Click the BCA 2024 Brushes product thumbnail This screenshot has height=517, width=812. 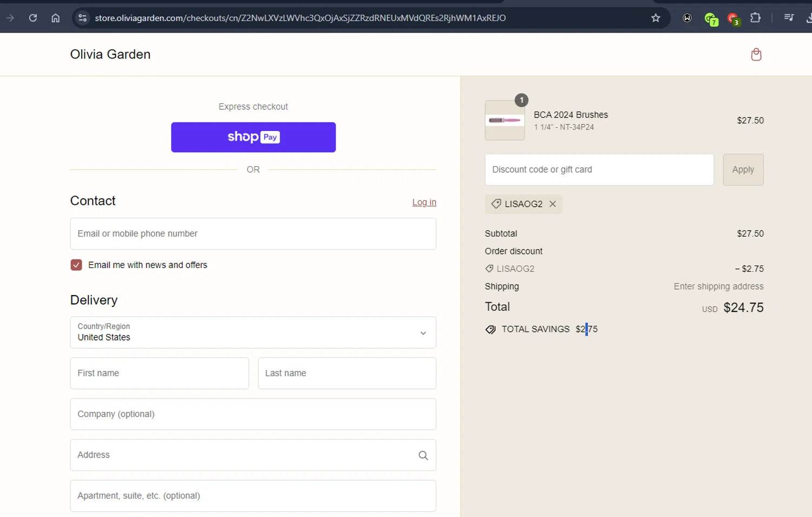point(505,120)
